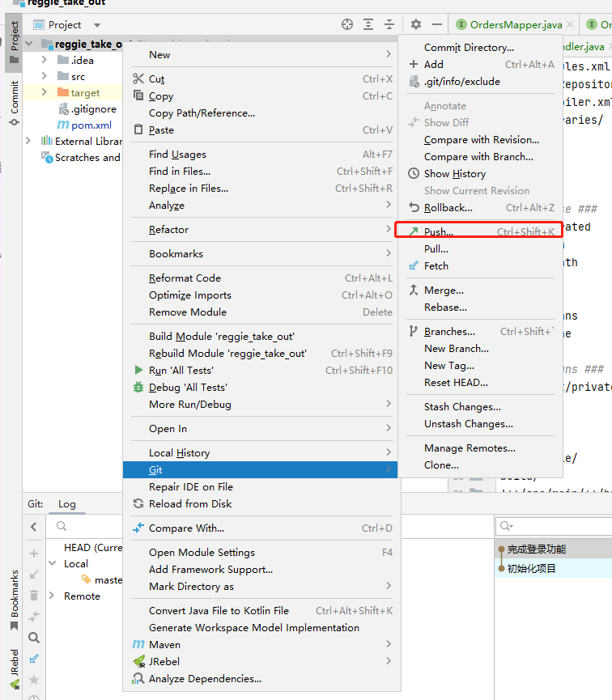This screenshot has height=700, width=612.
Task: Close the OrdersMapper.java tab
Action: (570, 24)
